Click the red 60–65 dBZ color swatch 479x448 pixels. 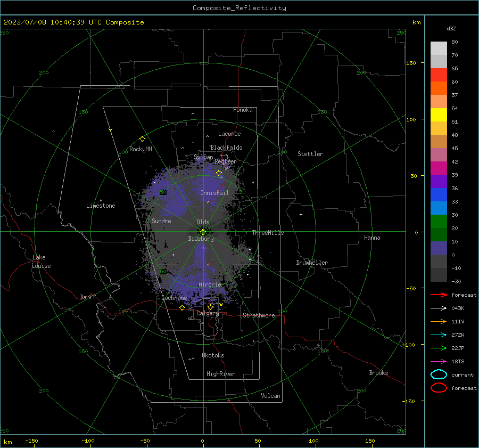point(439,75)
